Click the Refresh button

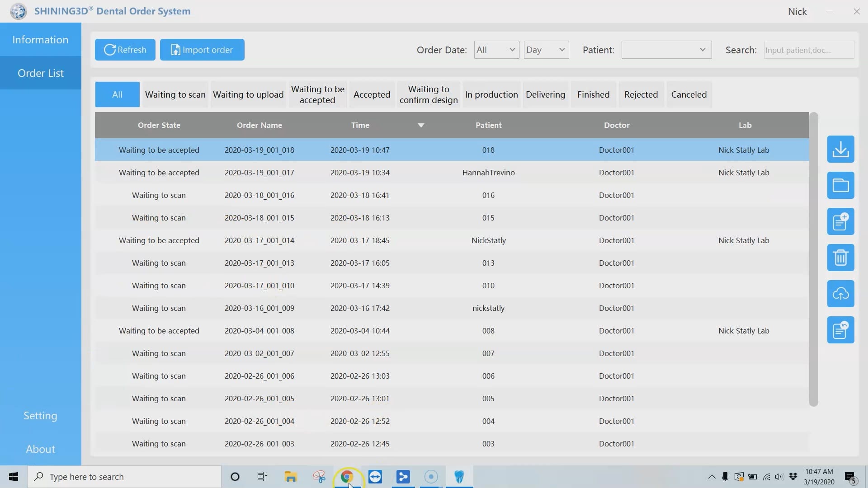pos(125,50)
